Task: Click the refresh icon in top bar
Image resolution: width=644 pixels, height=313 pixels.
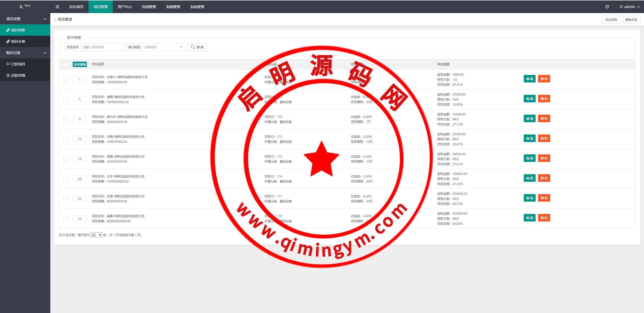Action: coord(607,7)
